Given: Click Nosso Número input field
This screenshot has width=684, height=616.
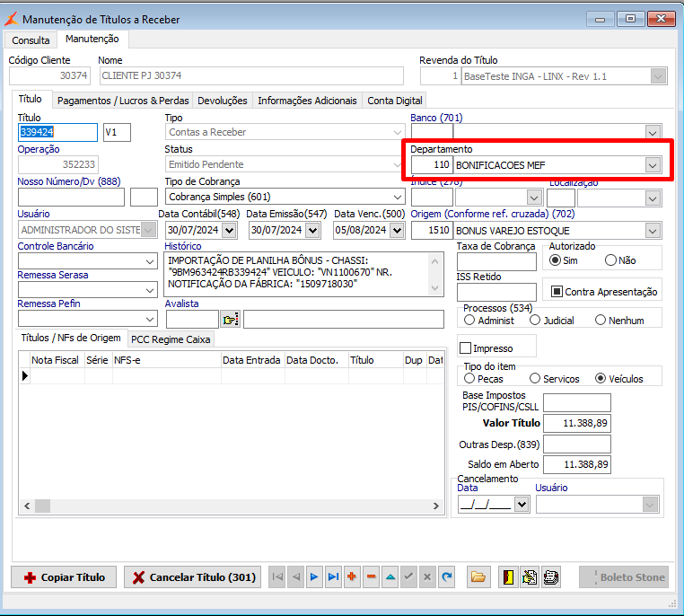Looking at the screenshot, I should [x=71, y=198].
